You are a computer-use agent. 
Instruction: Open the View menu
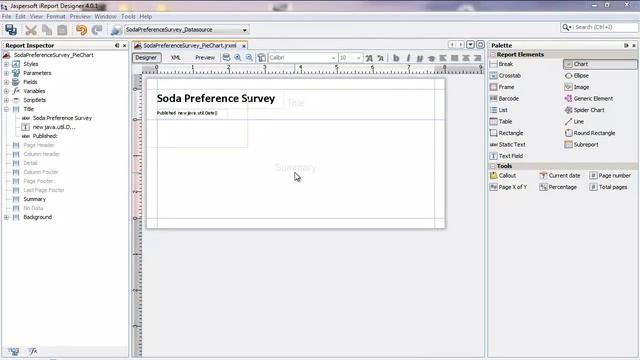(x=36, y=16)
